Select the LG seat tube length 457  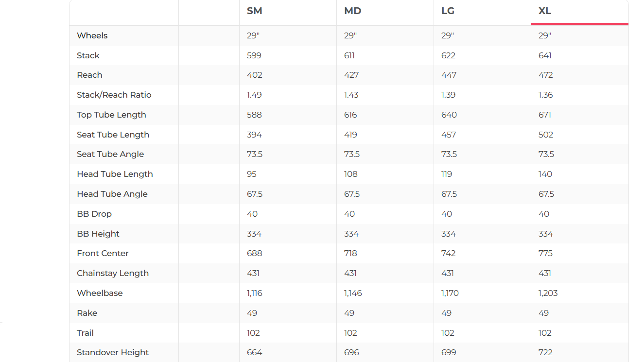pos(449,135)
